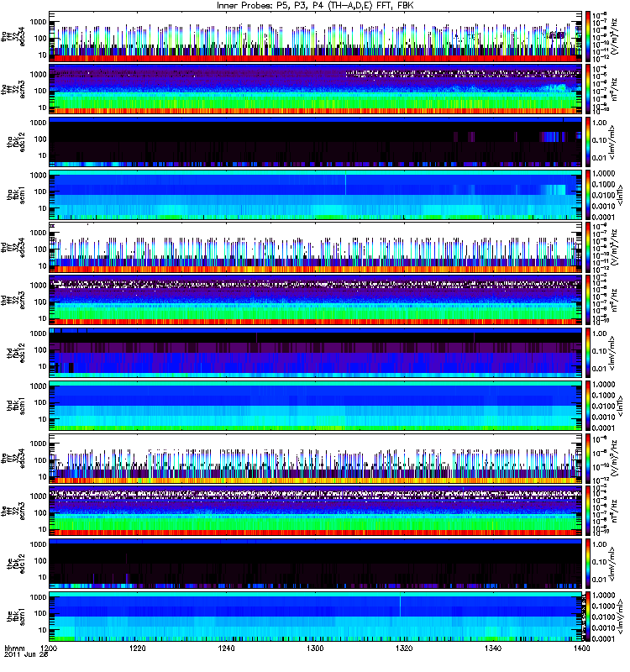Viewport: 630px width, 672px height.
Task: Click the '0.01' value on the edc12 color bar
Action: pos(600,580)
